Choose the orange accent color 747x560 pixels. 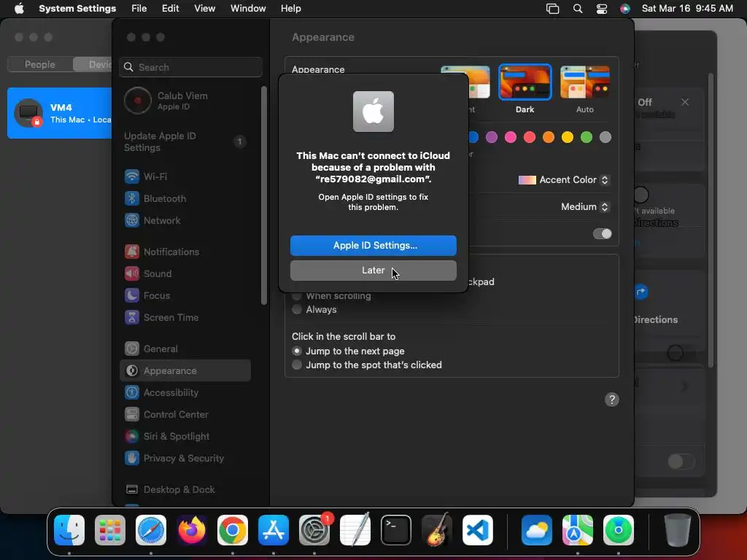[x=549, y=138]
